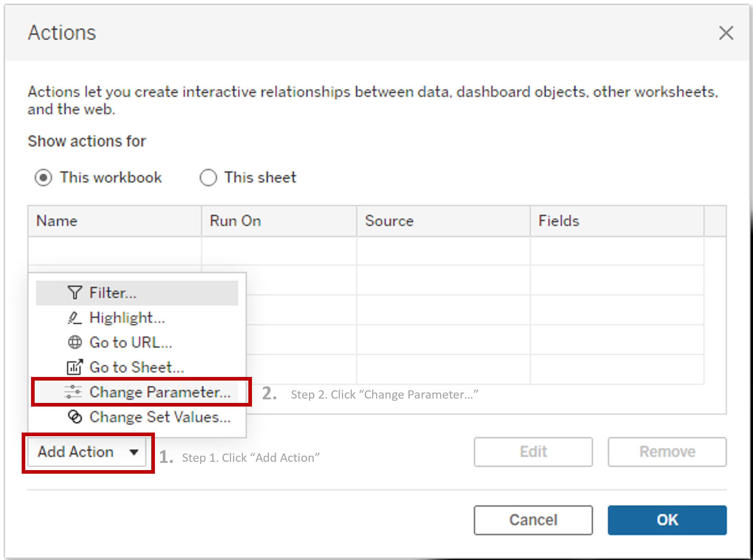Click the funnel Filter icon
This screenshot has width=753, height=560.
pyautogui.click(x=74, y=293)
